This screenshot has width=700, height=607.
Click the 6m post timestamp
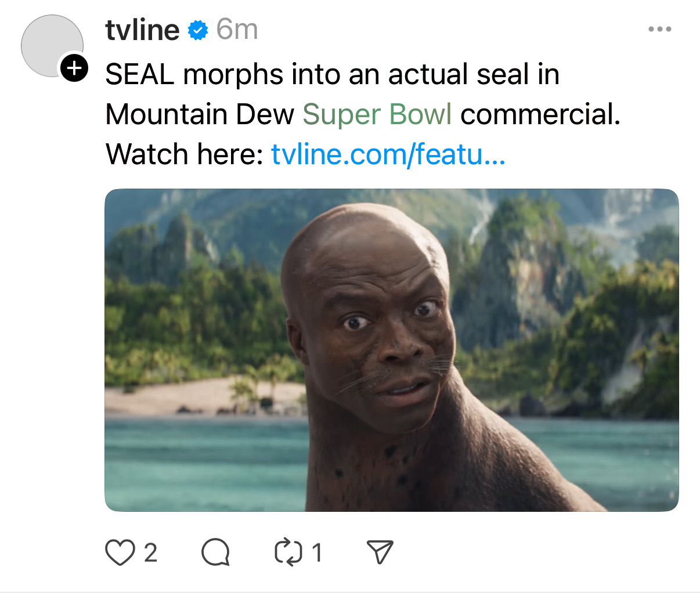(x=237, y=30)
